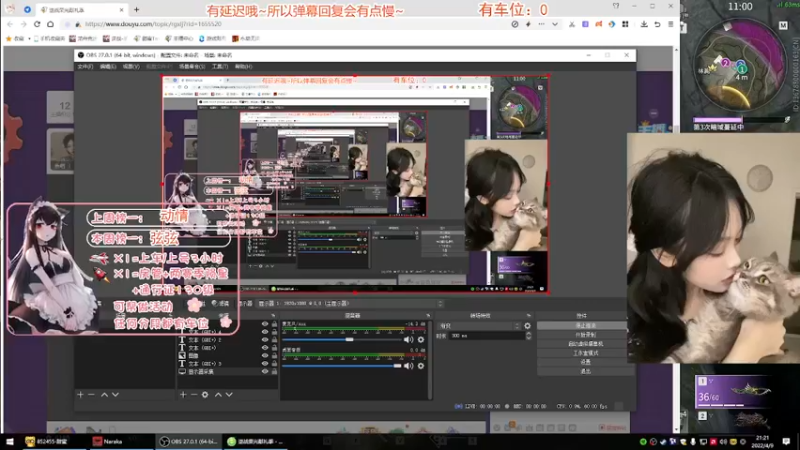Open browser extensions grid icon

625,24
